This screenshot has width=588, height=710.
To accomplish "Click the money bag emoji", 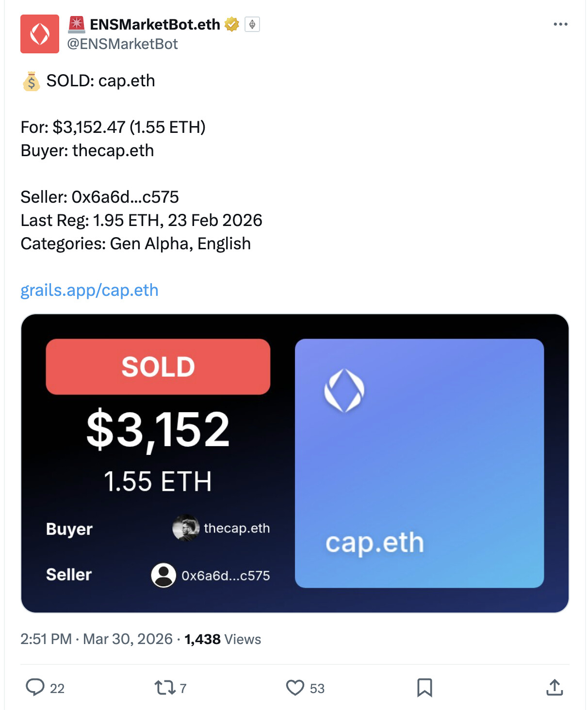I will 31,81.
